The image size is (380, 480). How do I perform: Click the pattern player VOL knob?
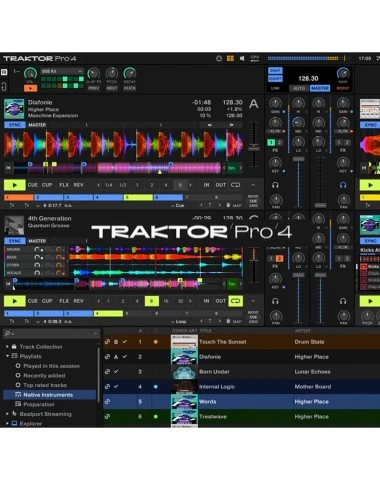[x=30, y=74]
